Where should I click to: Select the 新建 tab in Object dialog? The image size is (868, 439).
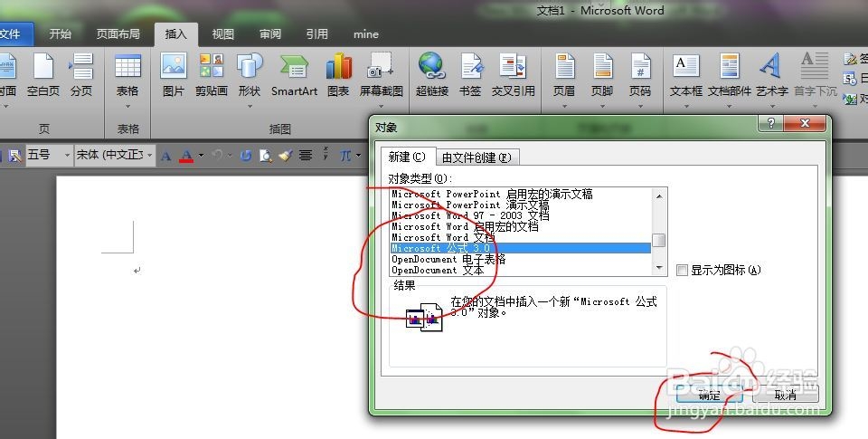(408, 157)
